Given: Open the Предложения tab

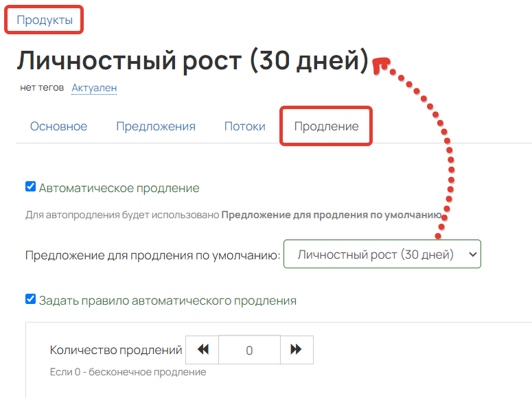Looking at the screenshot, I should pyautogui.click(x=156, y=126).
